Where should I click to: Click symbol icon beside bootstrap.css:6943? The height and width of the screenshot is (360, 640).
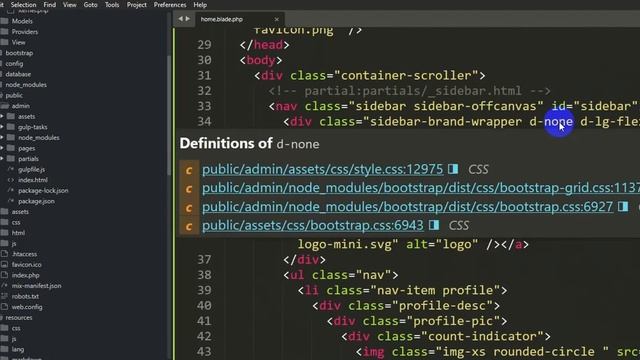pos(189,226)
